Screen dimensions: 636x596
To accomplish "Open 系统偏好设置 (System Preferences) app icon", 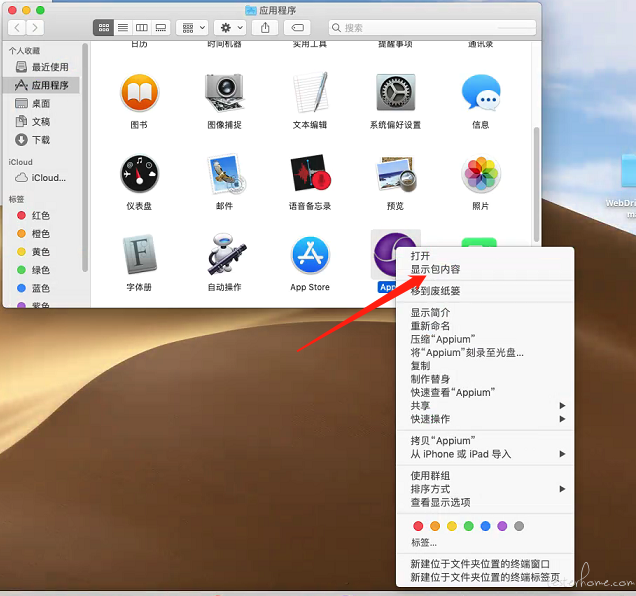I will point(395,93).
